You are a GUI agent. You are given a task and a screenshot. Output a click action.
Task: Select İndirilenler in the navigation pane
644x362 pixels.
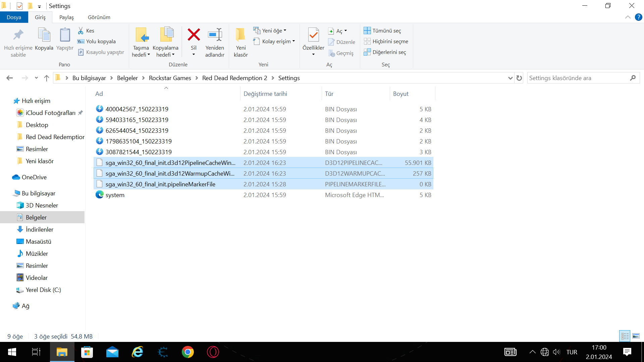tap(39, 230)
